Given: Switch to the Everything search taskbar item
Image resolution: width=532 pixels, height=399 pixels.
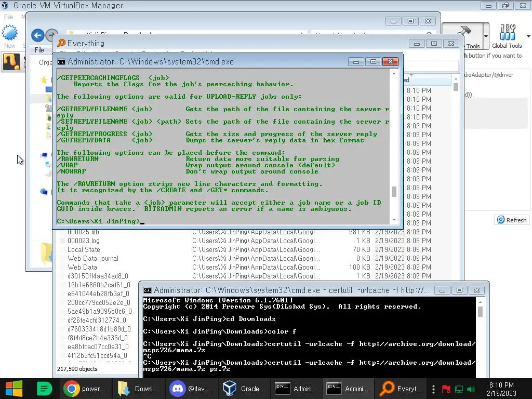Looking at the screenshot, I should [x=401, y=389].
